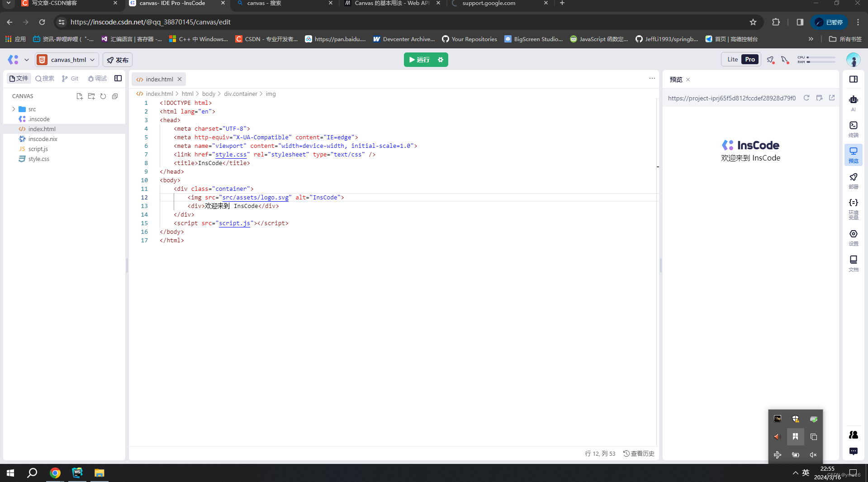
Task: Switch to Files sidebar tab
Action: pos(19,78)
